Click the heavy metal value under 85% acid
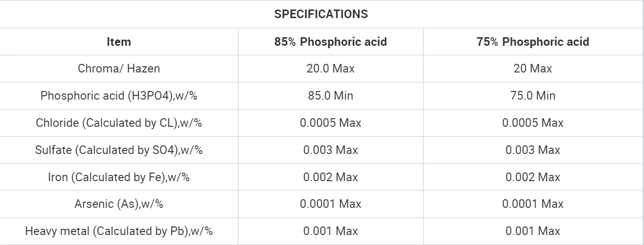 [330, 231]
